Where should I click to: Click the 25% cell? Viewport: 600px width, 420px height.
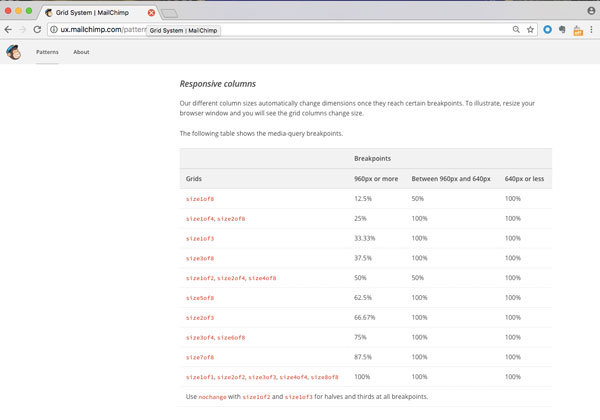click(x=360, y=218)
